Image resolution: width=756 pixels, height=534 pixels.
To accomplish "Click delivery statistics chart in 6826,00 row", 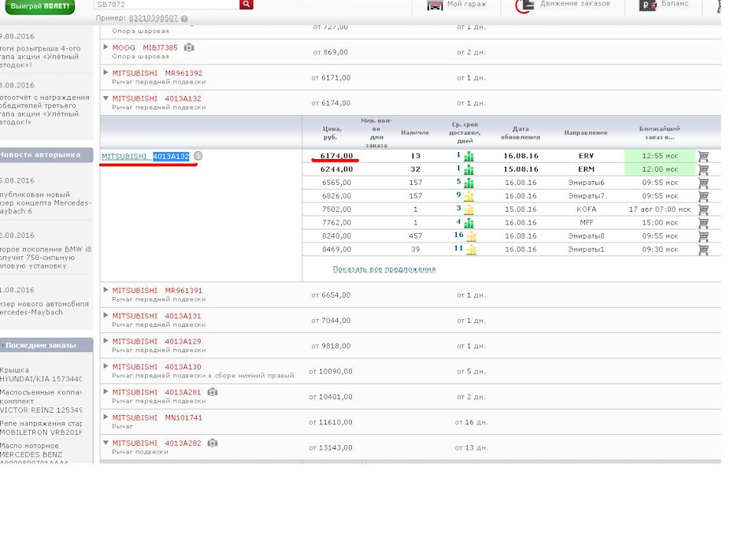I will point(469,196).
